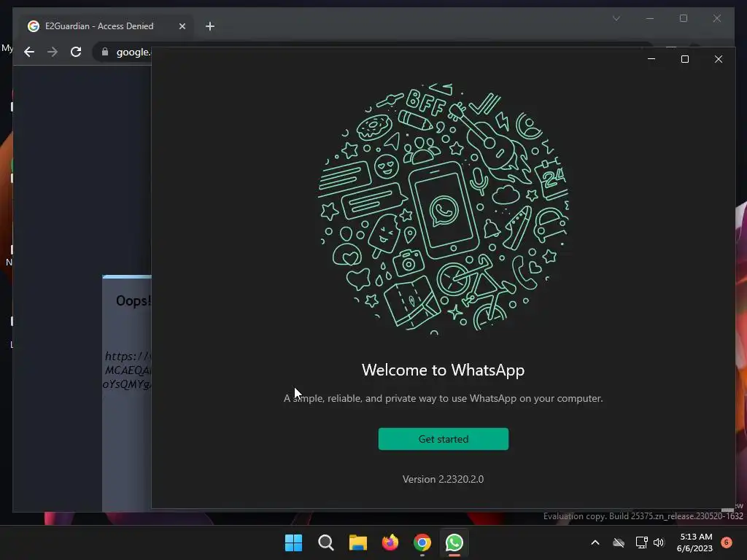Viewport: 747px width, 560px height.
Task: Reload the page in Chrome
Action: point(76,52)
